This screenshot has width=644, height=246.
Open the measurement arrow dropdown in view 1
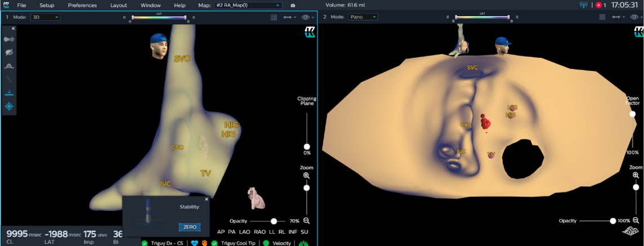[x=289, y=17]
